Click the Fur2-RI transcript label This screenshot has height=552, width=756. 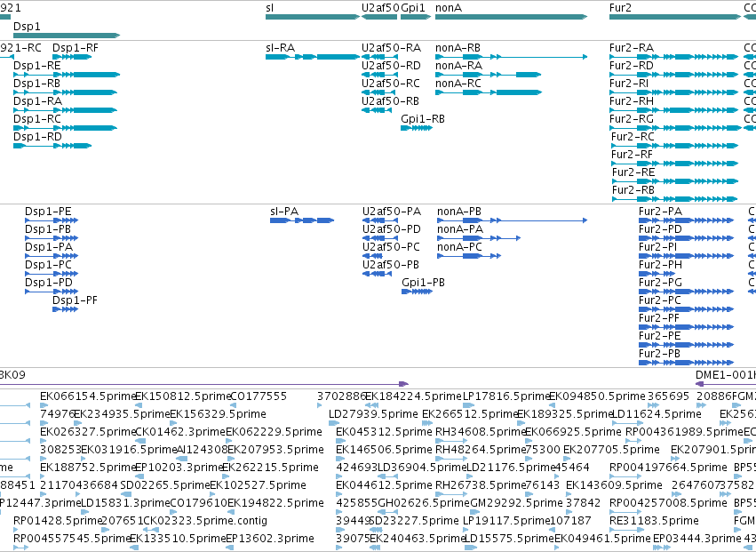629,84
